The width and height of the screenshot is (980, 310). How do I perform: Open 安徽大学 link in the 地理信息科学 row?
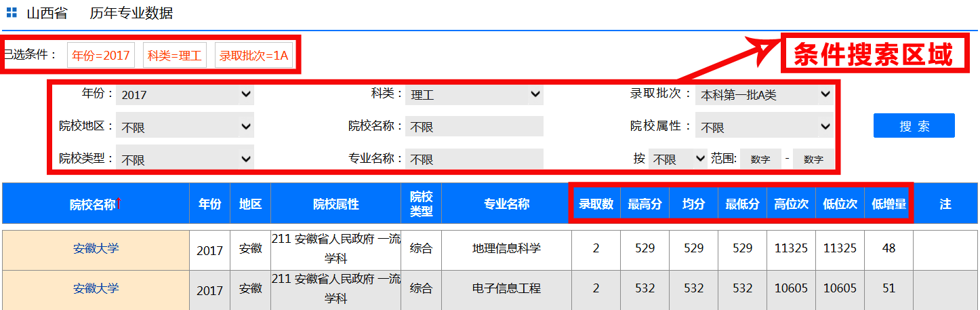tap(96, 248)
